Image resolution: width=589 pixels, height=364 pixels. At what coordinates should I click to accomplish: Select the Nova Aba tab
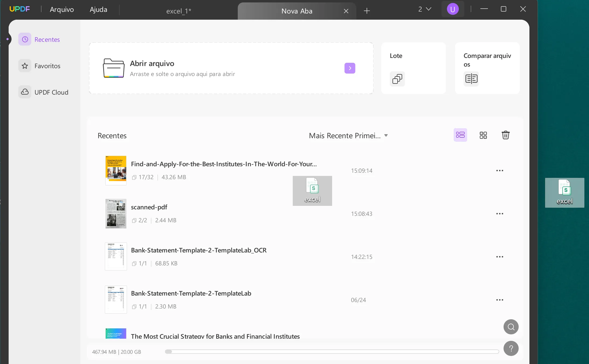point(297,11)
